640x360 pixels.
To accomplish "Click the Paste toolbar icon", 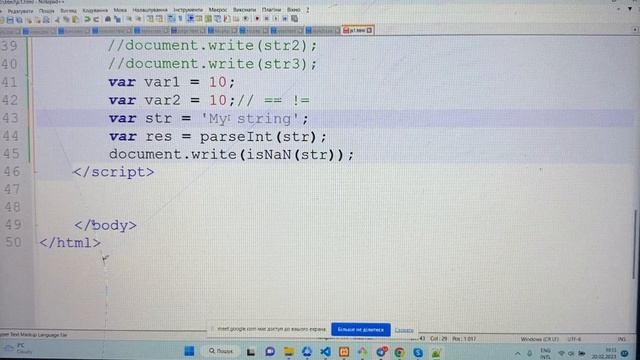I will click(75, 19).
